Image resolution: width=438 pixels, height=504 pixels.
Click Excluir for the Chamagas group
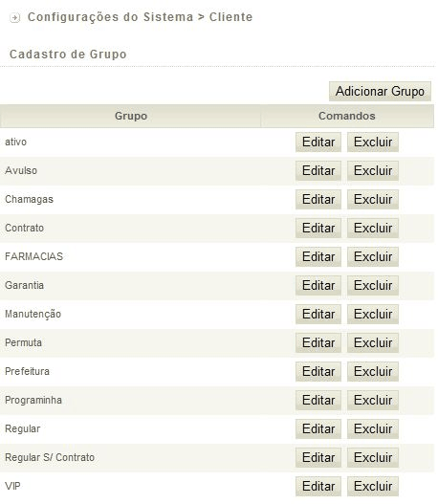(373, 199)
